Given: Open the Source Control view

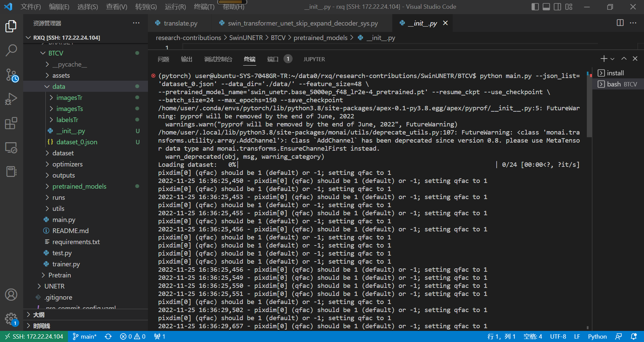Looking at the screenshot, I should coord(11,75).
